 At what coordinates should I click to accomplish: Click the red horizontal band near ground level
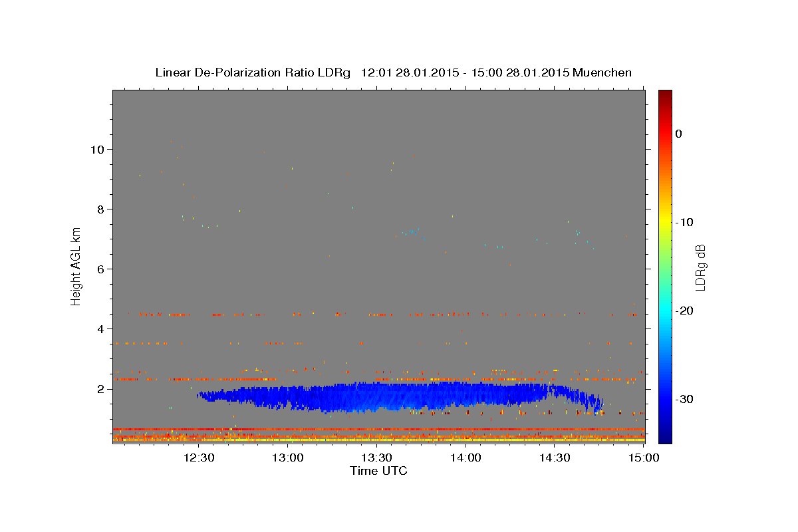click(x=378, y=429)
